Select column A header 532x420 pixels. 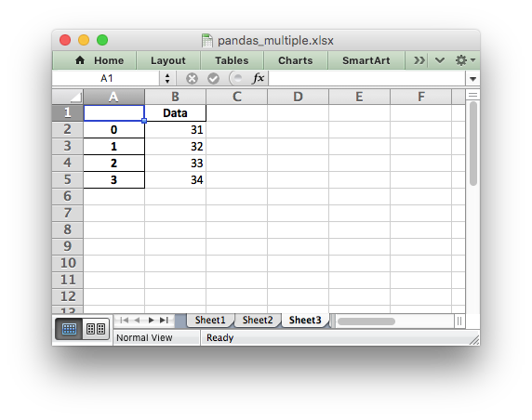113,97
